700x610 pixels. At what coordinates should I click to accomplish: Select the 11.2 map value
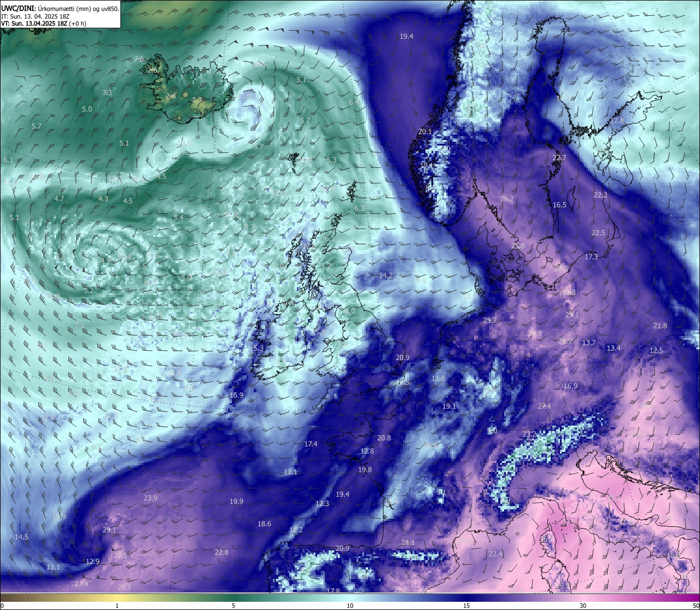click(x=296, y=530)
